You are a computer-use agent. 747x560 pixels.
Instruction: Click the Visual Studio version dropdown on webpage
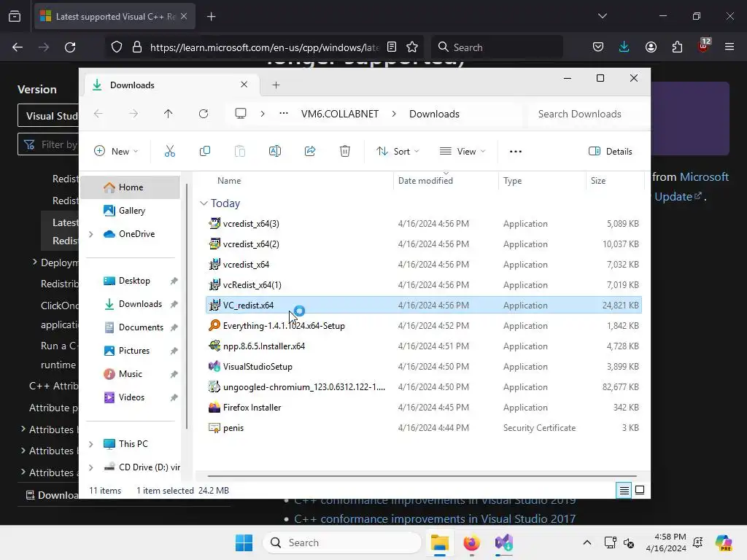pyautogui.click(x=48, y=116)
